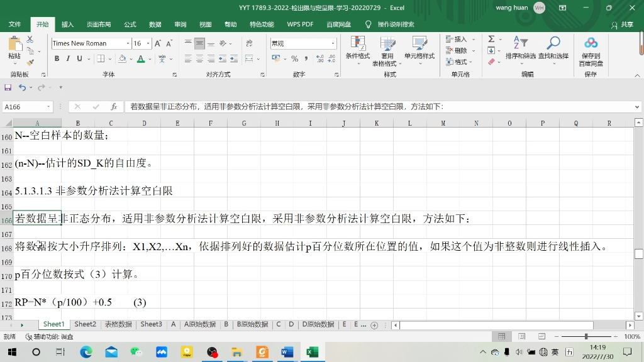Image resolution: width=644 pixels, height=362 pixels.
Task: Toggle underline formatting
Action: coord(79,58)
